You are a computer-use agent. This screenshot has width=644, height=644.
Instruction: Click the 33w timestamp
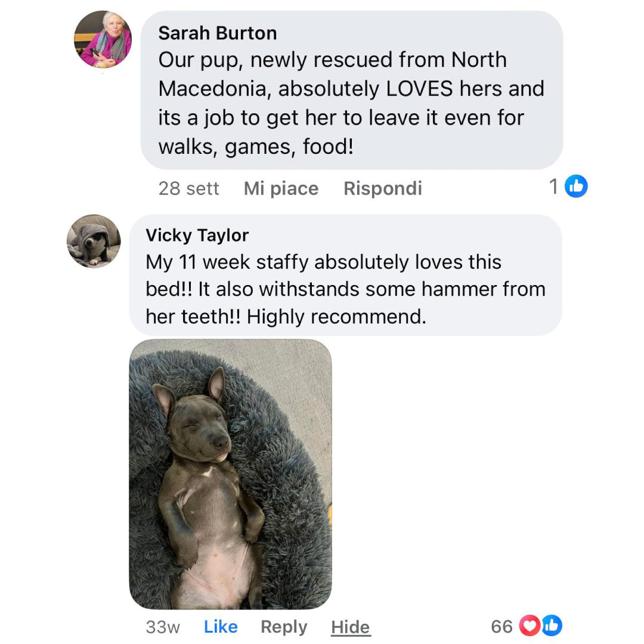[x=163, y=627]
